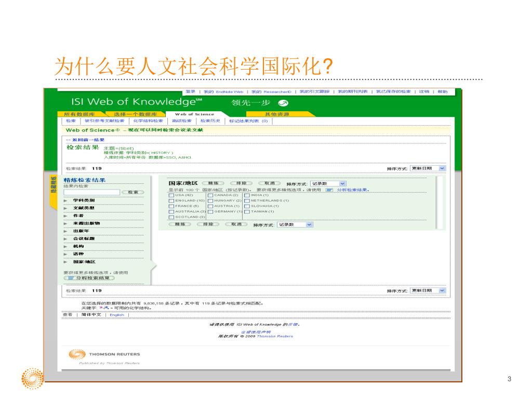Tick the NETHERLANDS (1) checkbox
Screen dimensions: 532x399
(x=247, y=201)
